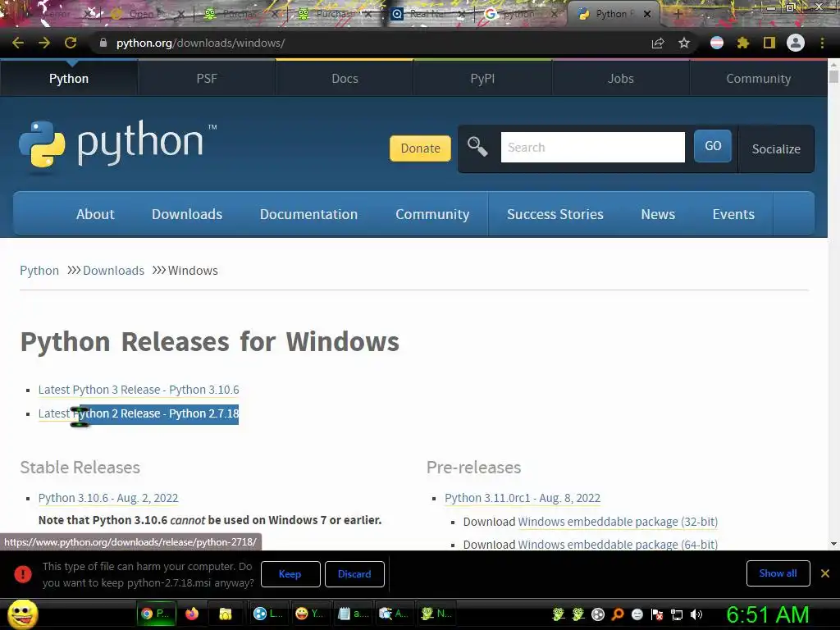The width and height of the screenshot is (840, 630).
Task: Click the orange magnifier tray icon
Action: coord(618,614)
